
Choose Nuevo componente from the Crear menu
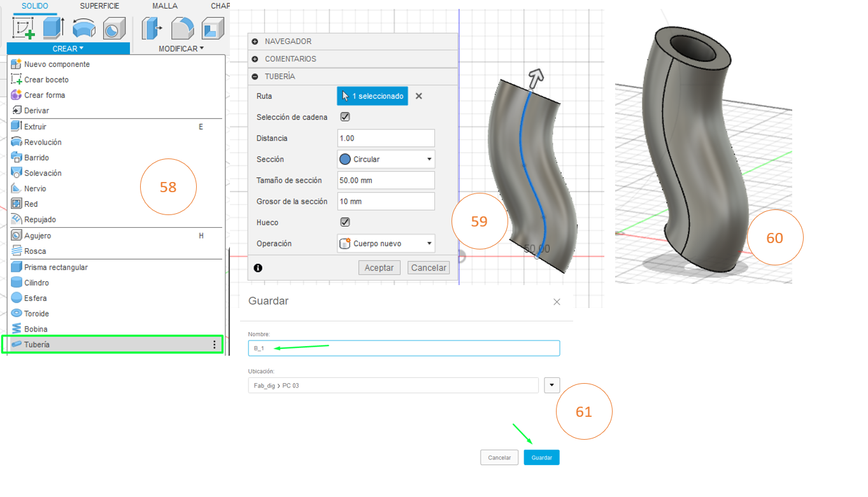[x=57, y=64]
